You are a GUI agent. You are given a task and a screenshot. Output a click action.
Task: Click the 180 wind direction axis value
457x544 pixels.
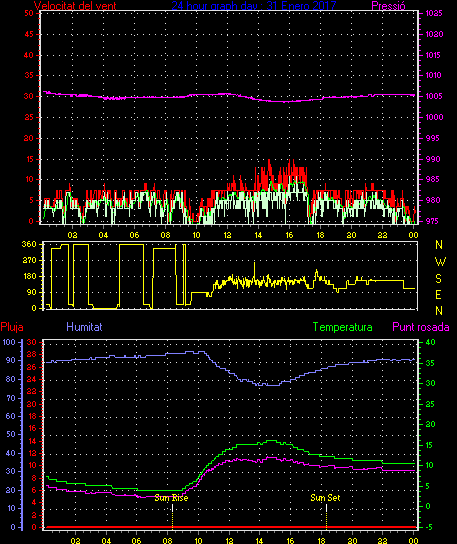point(29,277)
